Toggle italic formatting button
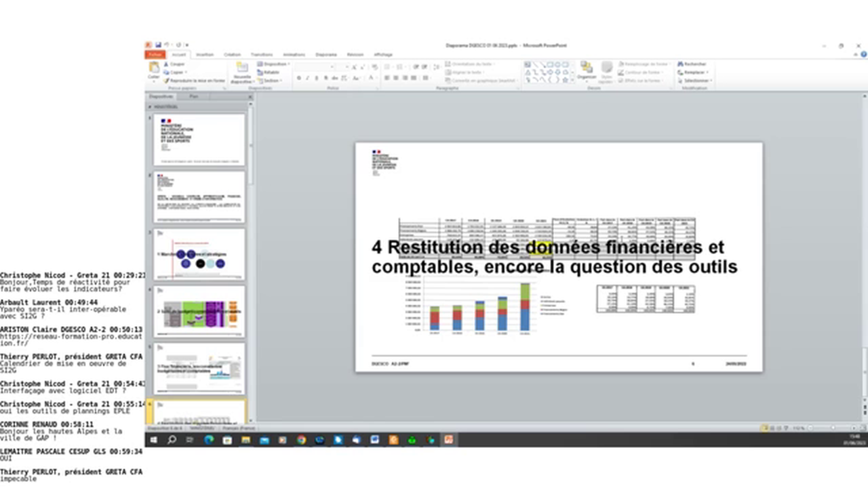 [307, 78]
